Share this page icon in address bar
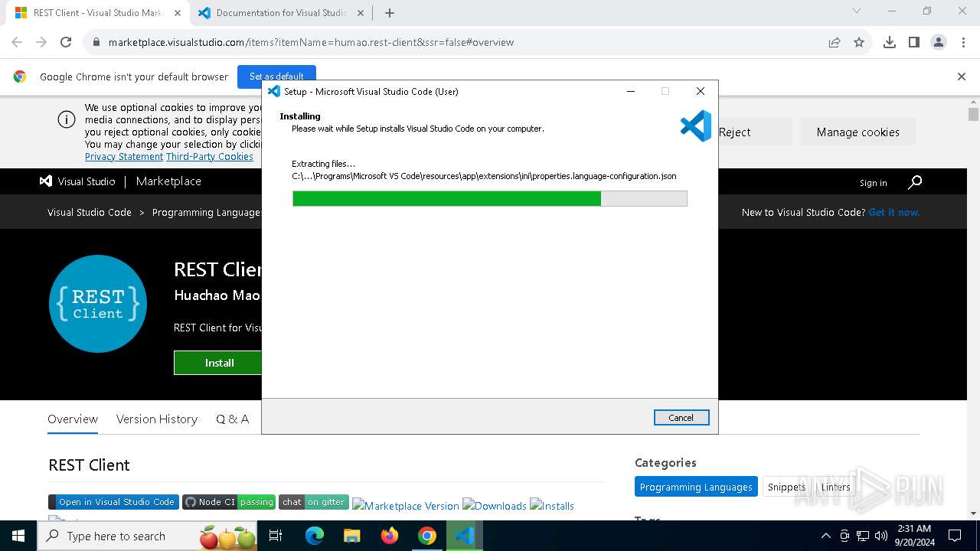 [835, 42]
